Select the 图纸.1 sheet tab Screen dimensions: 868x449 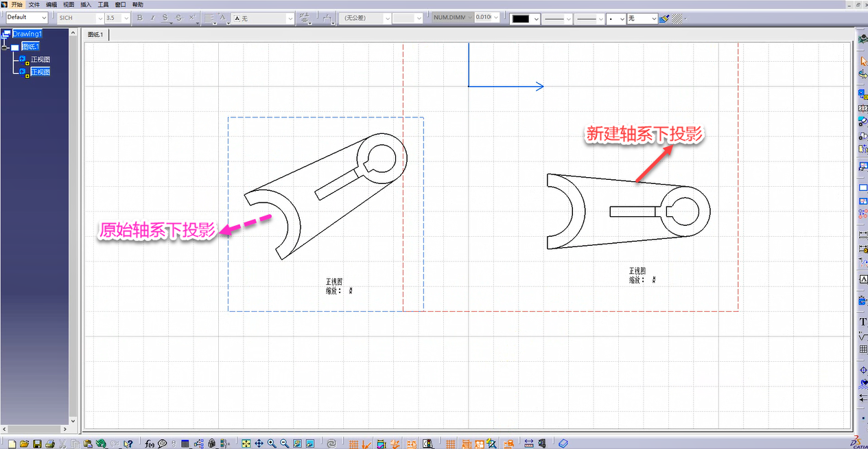(x=95, y=34)
